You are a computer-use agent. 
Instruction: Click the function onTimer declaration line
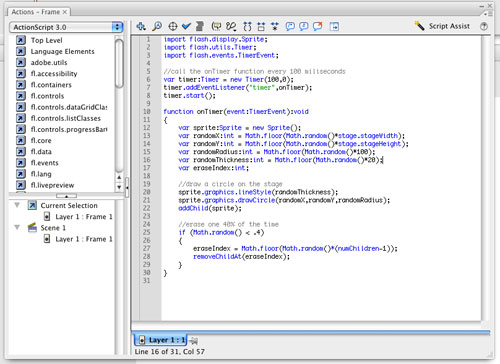[236, 112]
